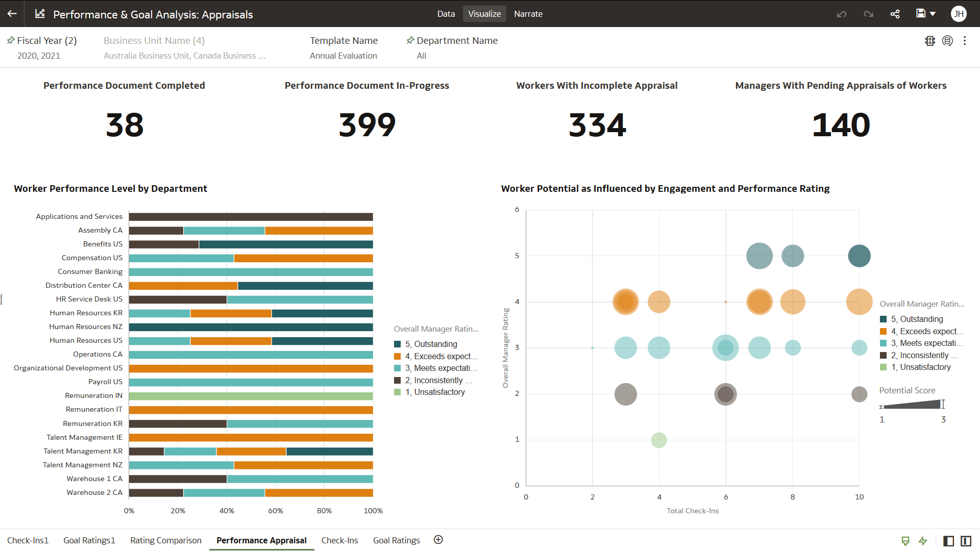Viewport: 980px width, 551px height.
Task: Click the back arrow icon
Action: tap(12, 14)
